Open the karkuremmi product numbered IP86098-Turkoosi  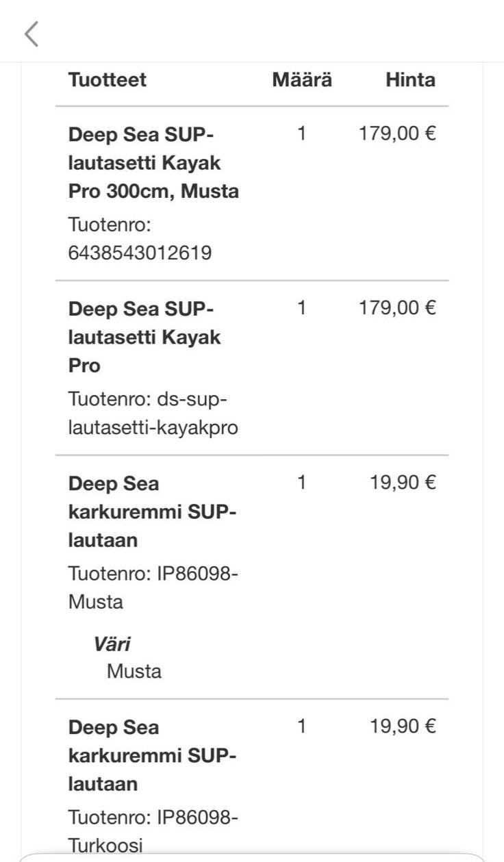(152, 755)
